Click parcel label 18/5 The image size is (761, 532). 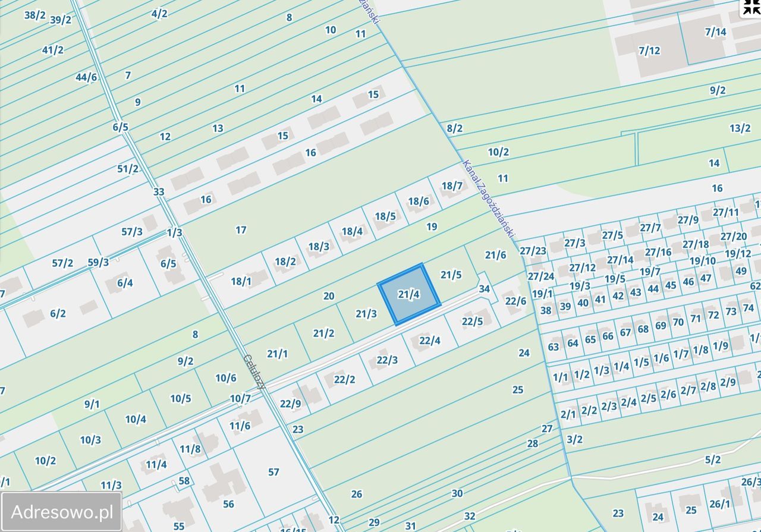(x=385, y=216)
